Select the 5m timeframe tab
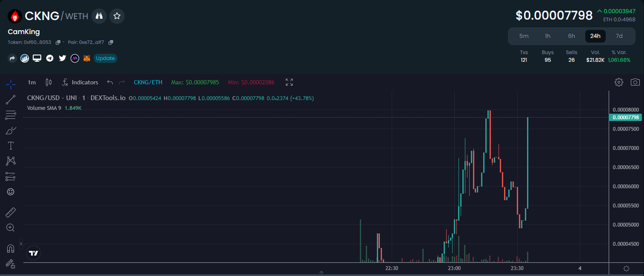This screenshot has height=276, width=644. point(524,36)
